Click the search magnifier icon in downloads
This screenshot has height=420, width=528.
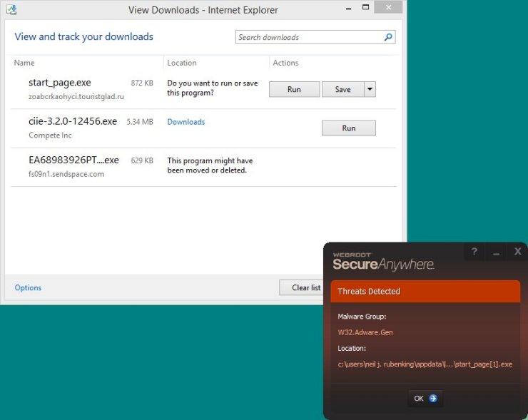pos(388,37)
